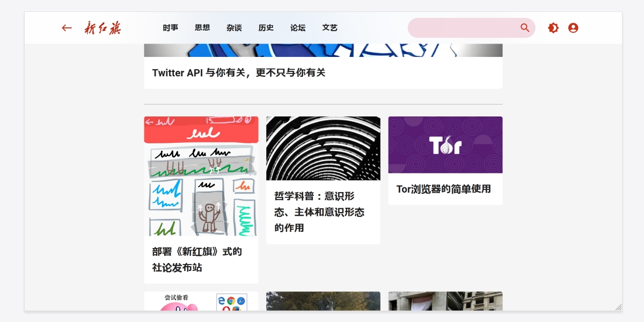Click the 新红旗 calligraphy logo

(103, 27)
